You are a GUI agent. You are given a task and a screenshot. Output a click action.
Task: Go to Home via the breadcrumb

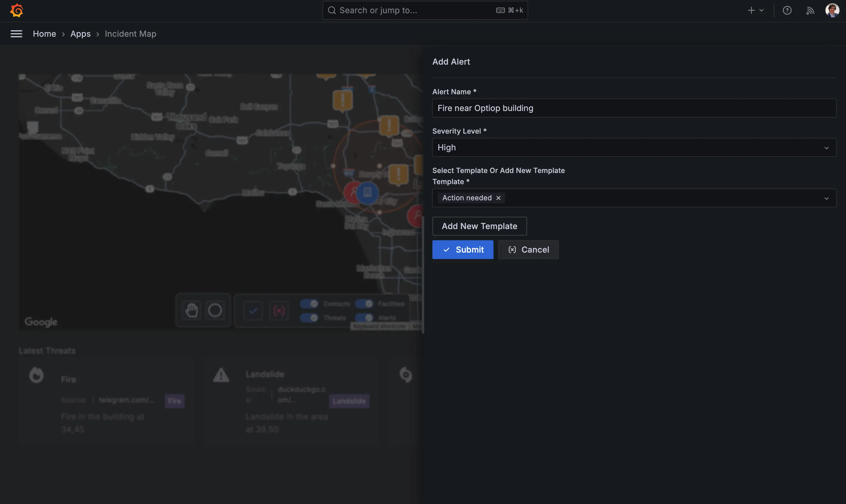point(44,33)
